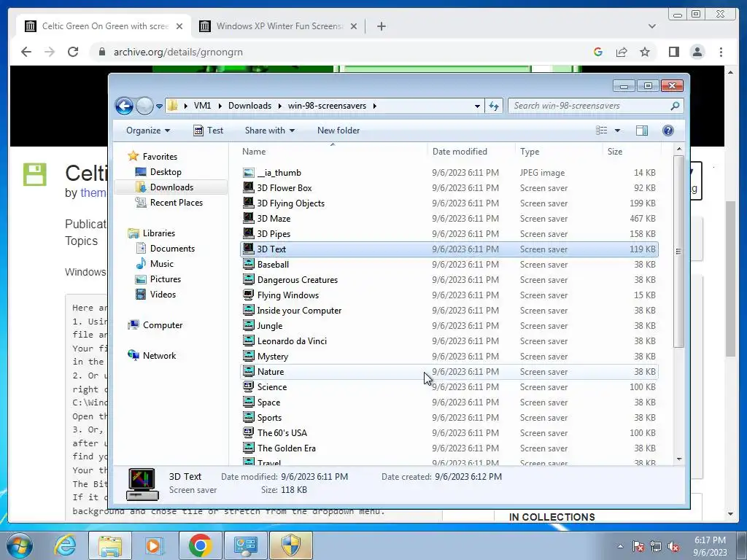The height and width of the screenshot is (560, 747).
Task: Reload the archive.org page in Chrome
Action: tap(73, 52)
